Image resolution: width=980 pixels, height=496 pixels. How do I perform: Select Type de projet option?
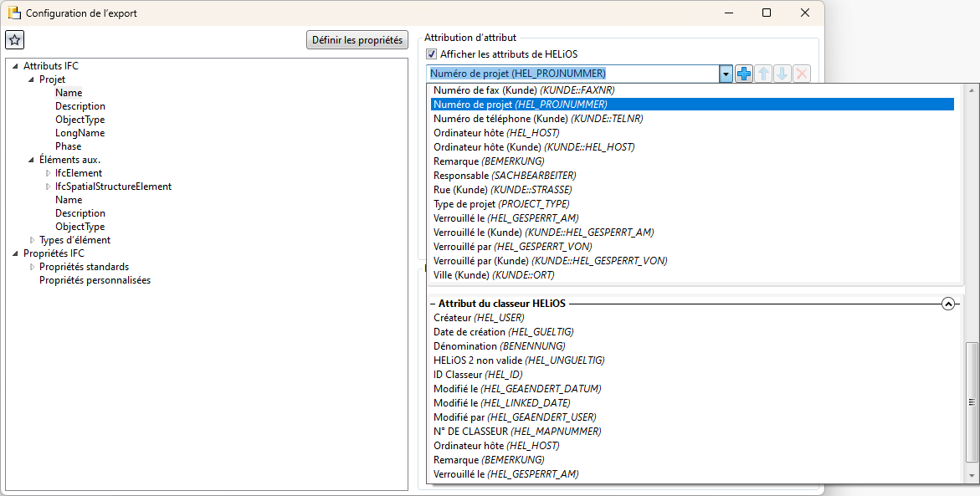click(692, 203)
